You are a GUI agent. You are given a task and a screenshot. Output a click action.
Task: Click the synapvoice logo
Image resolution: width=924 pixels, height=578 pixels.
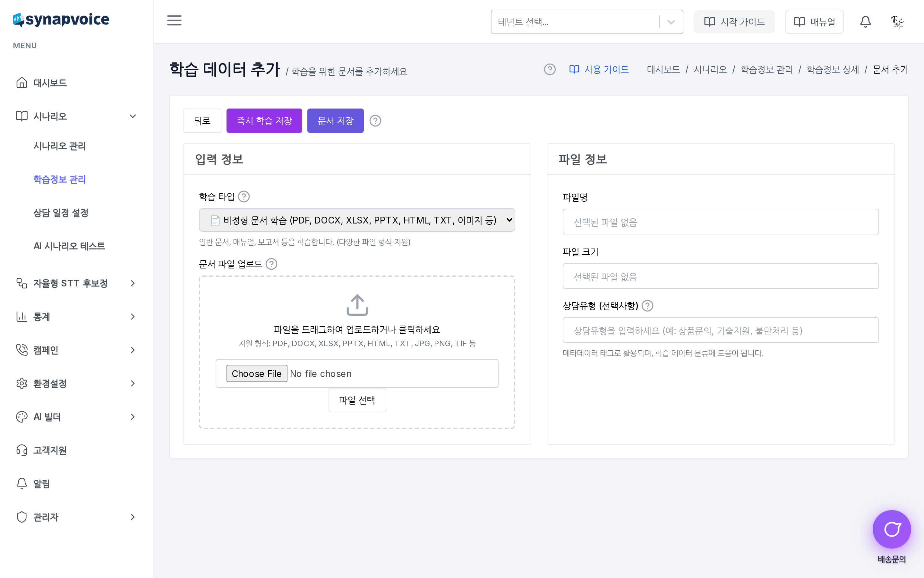[61, 20]
